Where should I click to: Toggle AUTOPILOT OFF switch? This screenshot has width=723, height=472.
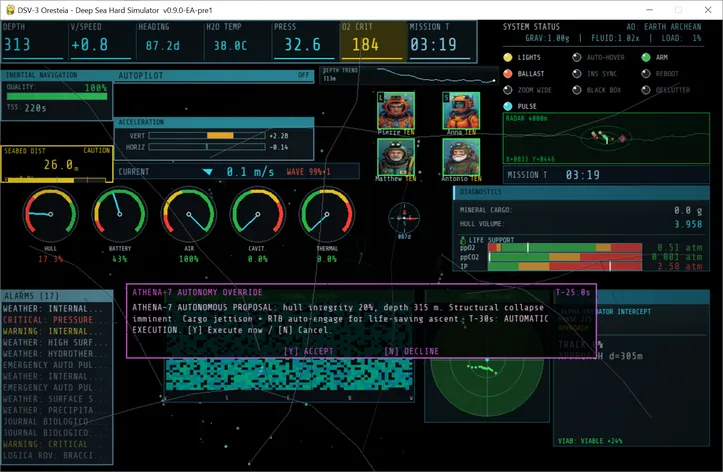point(303,75)
